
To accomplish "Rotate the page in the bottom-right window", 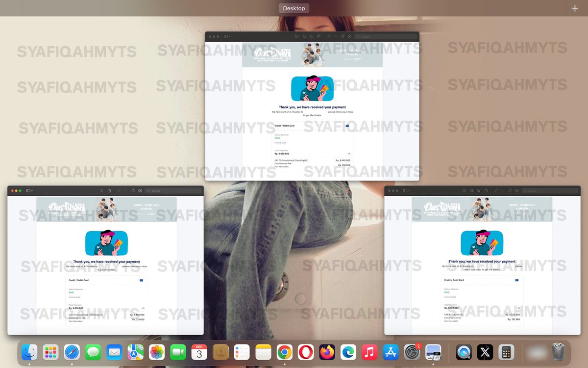I will [510, 190].
